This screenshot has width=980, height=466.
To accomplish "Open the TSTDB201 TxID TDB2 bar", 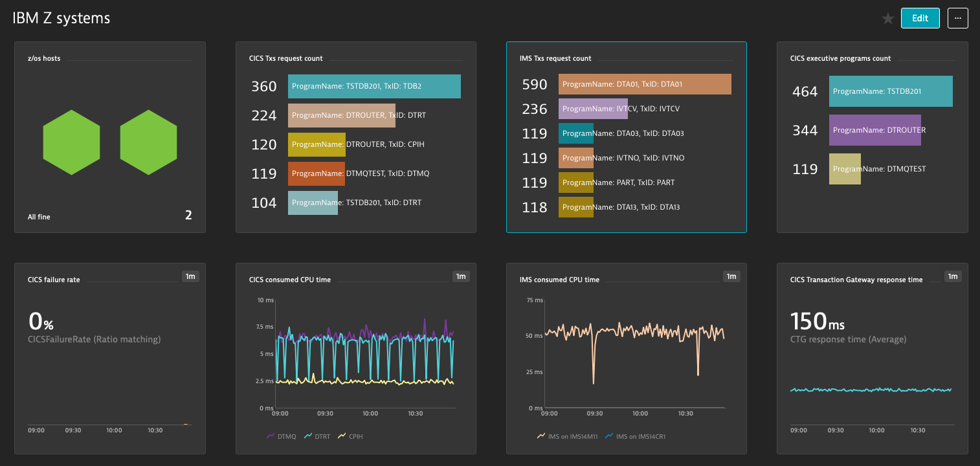I will (374, 86).
